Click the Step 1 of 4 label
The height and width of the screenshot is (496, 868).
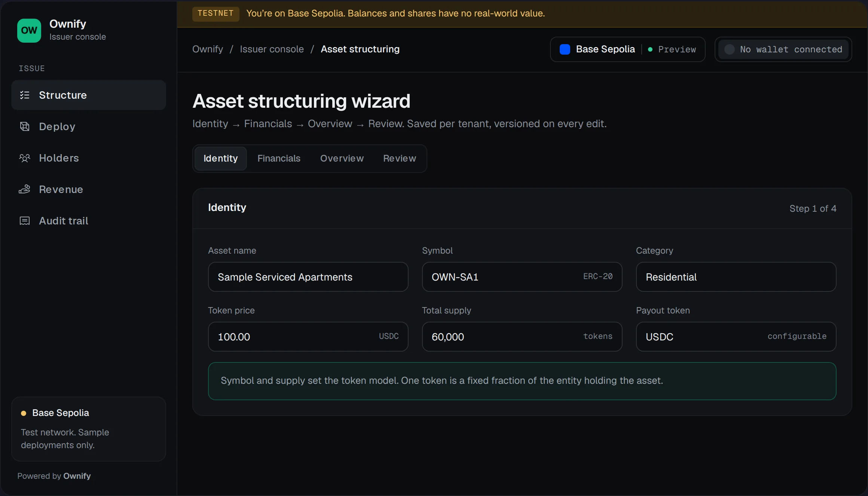coord(813,209)
